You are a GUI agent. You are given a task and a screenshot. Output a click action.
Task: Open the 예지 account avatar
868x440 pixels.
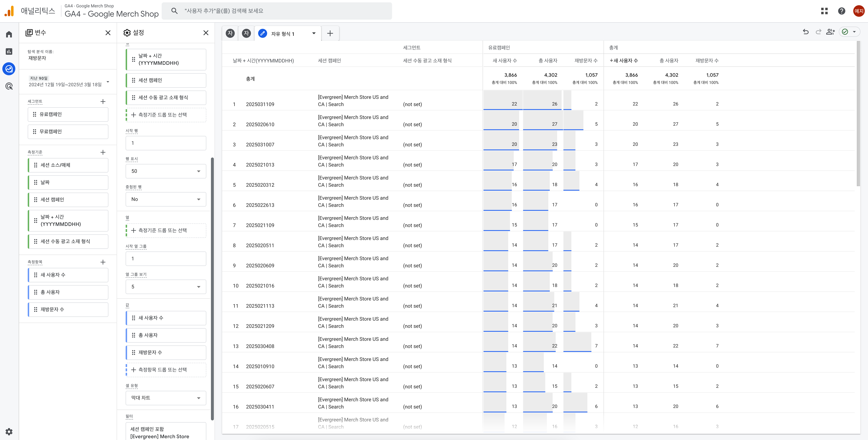click(859, 11)
